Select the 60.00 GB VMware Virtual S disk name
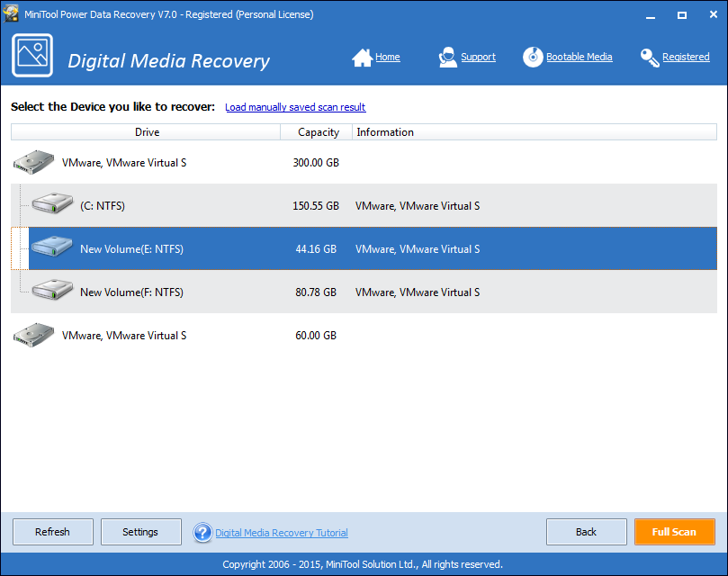The height and width of the screenshot is (576, 728). coord(124,336)
